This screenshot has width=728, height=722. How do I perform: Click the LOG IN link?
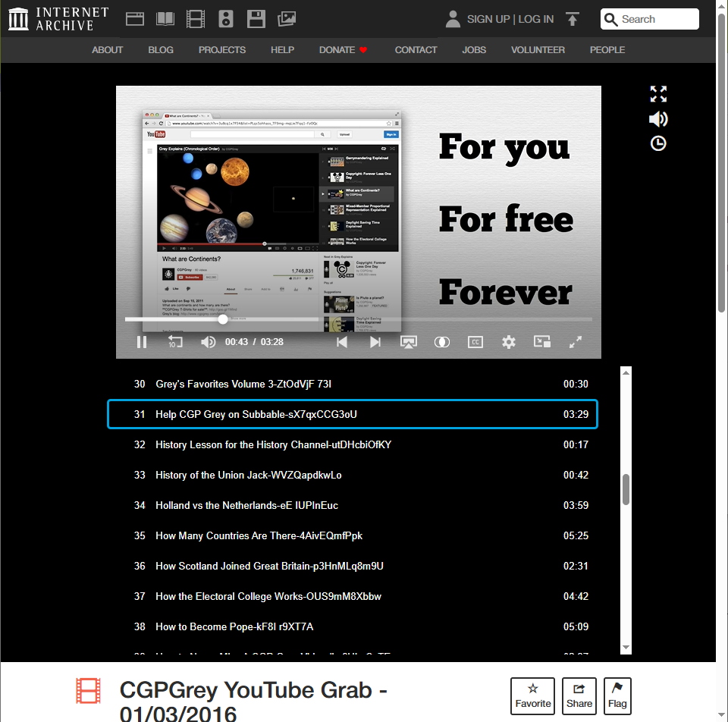[536, 19]
